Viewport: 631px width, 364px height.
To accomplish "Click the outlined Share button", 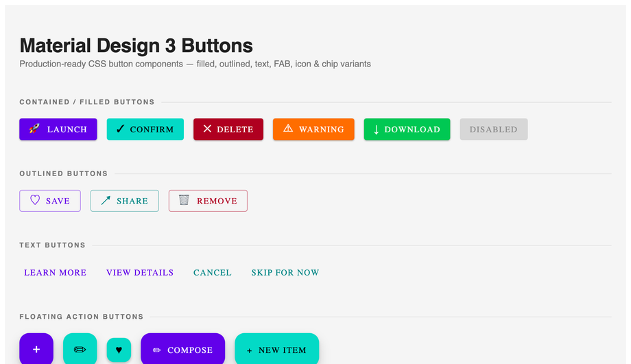I will pos(125,201).
